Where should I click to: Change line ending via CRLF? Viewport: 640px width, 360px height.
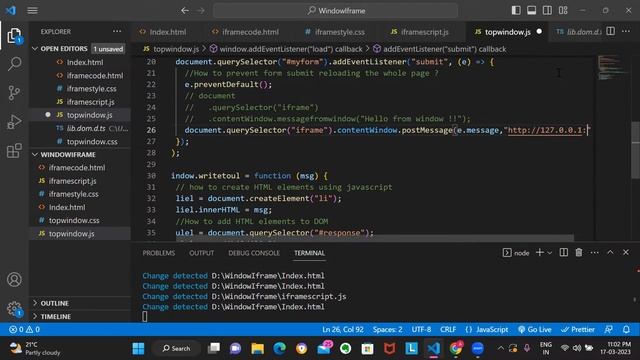(448, 329)
